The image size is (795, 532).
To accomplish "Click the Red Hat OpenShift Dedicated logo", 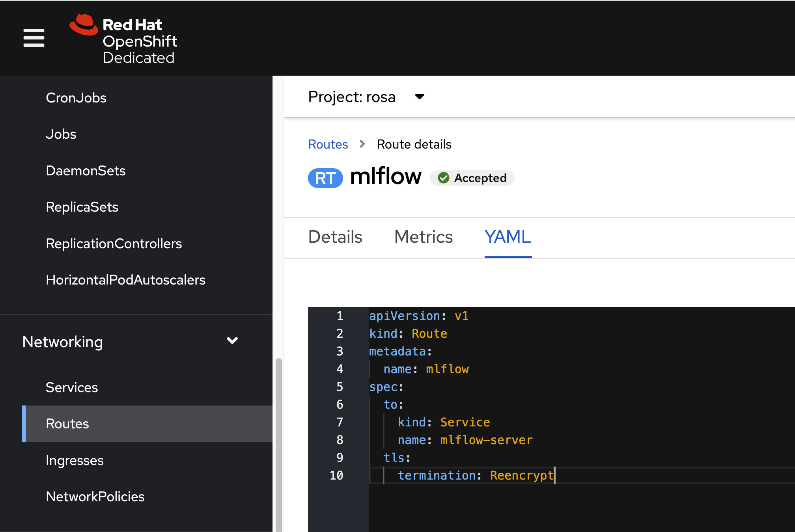I will 123,39.
